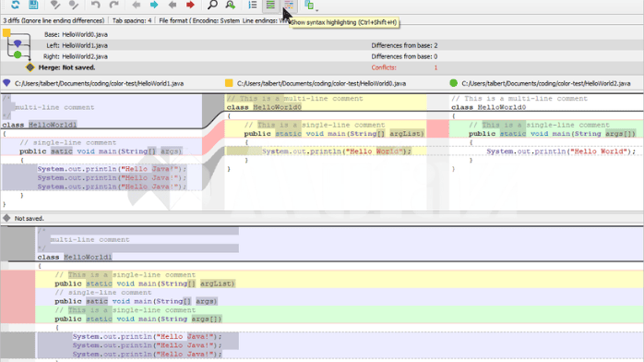Click the yellow square icon beside HelloWorld0.java path

[229, 83]
